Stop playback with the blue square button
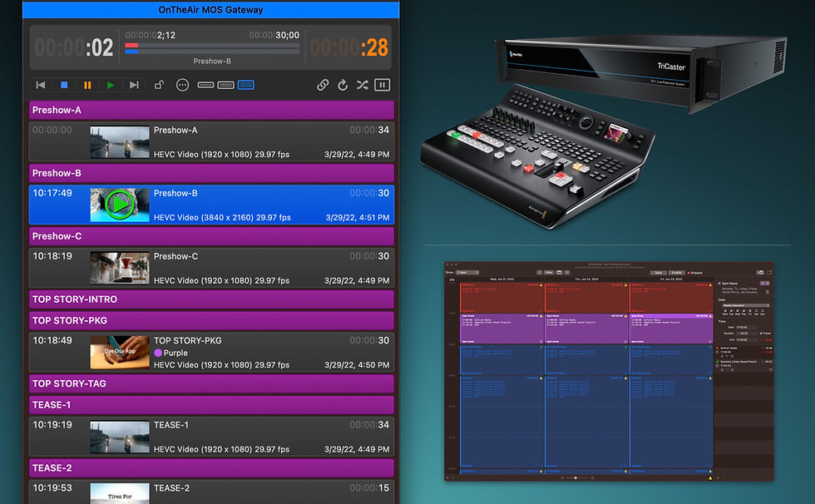 (x=64, y=85)
